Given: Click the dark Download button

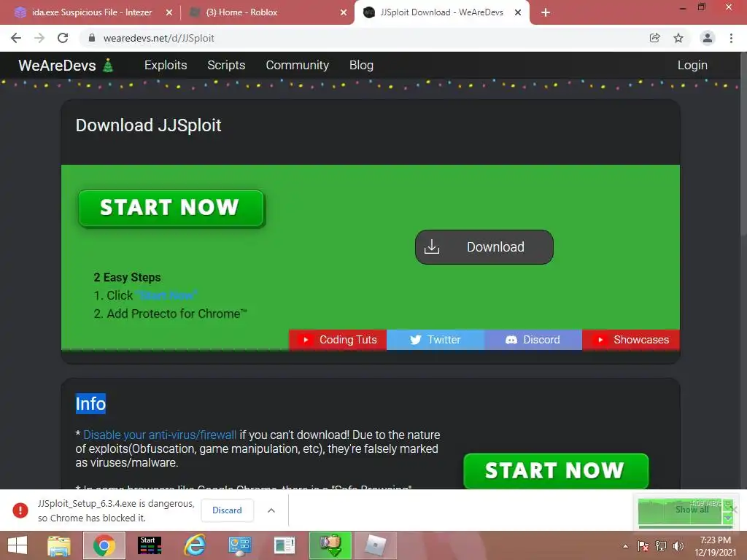Looking at the screenshot, I should 484,247.
